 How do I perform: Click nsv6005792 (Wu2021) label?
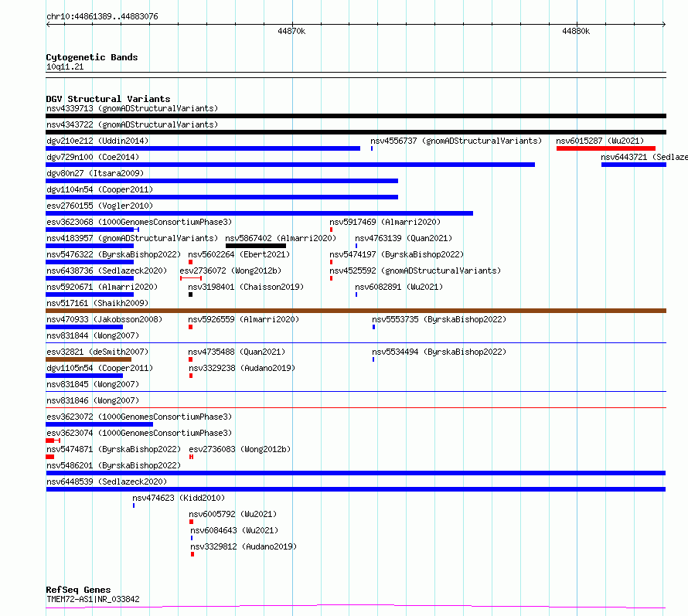click(x=233, y=514)
